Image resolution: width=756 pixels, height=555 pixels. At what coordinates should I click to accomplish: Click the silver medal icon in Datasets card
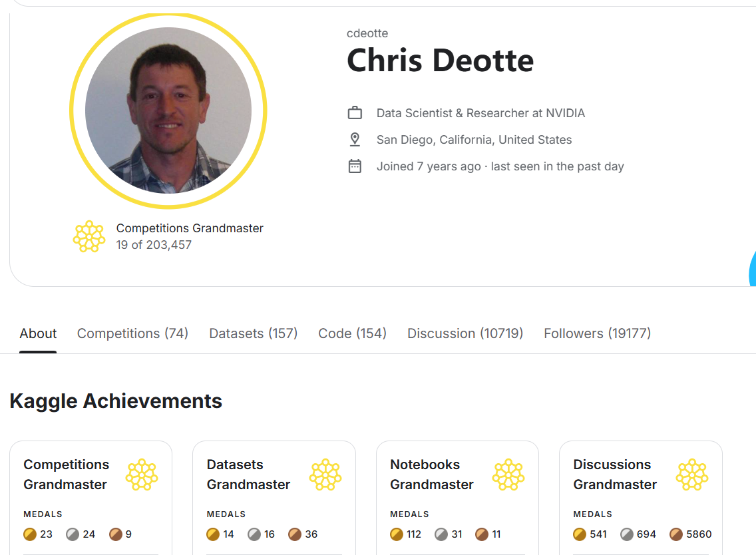tap(254, 534)
